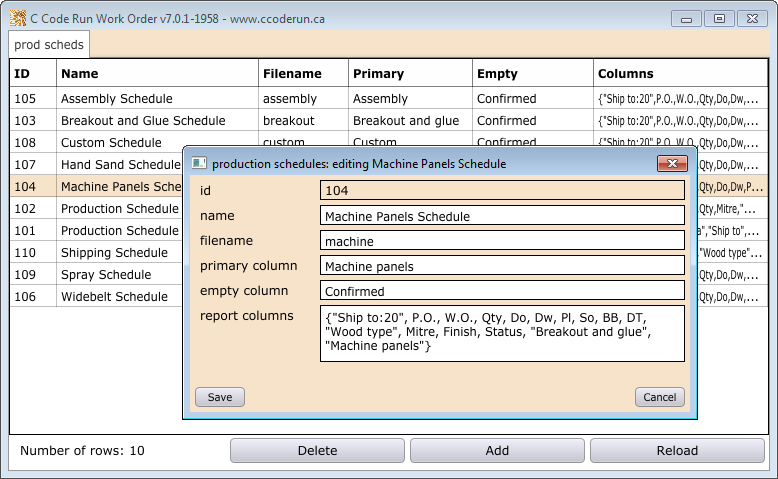The width and height of the screenshot is (778, 479).
Task: Click the Columns column header
Action: [x=680, y=73]
